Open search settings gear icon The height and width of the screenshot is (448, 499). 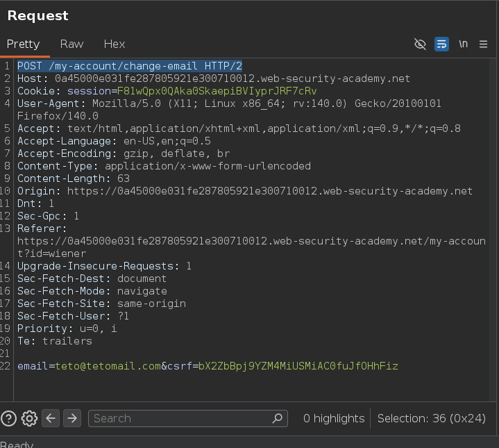tap(29, 418)
